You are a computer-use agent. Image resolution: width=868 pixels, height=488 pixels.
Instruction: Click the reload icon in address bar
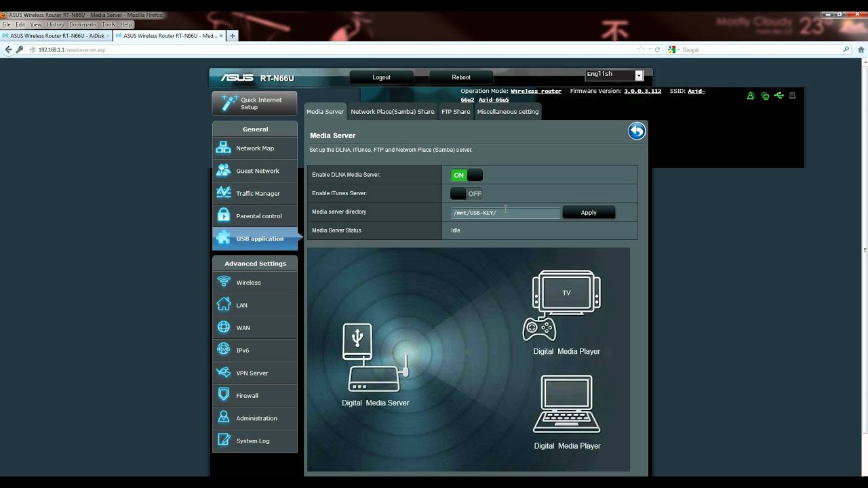click(657, 49)
